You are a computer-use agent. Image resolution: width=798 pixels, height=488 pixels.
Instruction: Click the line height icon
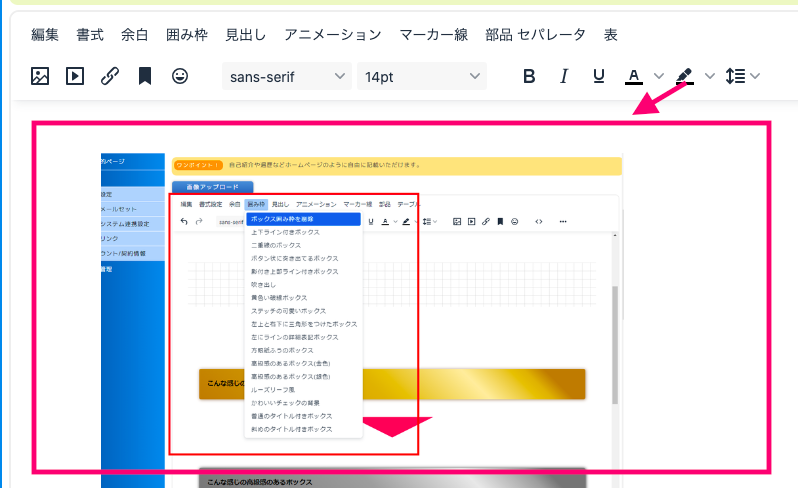(735, 76)
